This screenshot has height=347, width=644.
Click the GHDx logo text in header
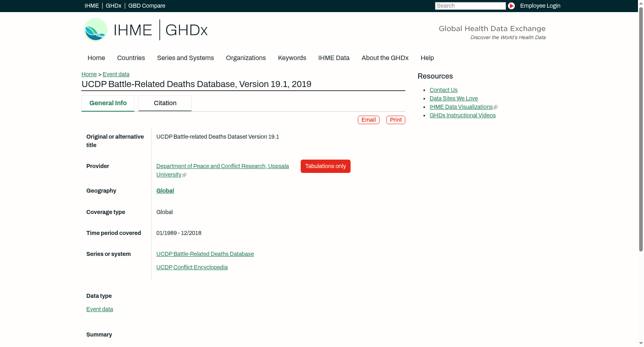[x=186, y=30]
